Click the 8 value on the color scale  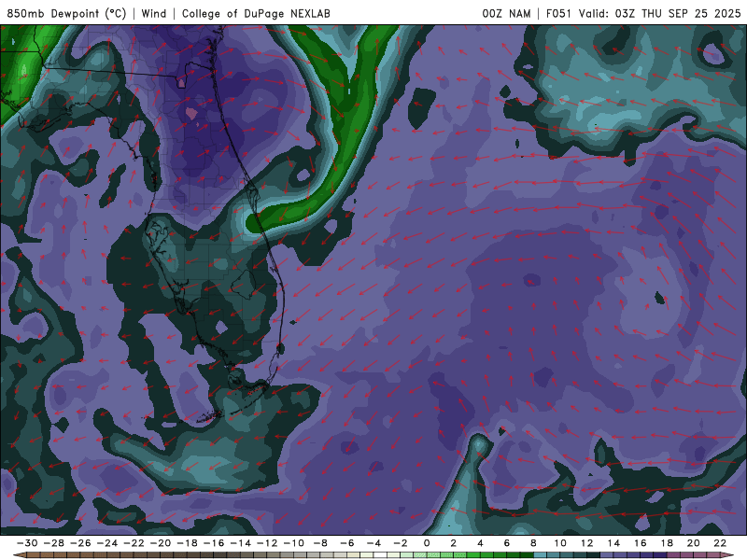click(x=533, y=543)
